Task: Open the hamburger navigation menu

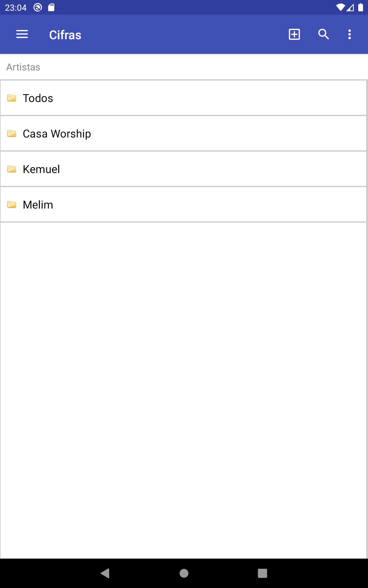Action: 22,34
